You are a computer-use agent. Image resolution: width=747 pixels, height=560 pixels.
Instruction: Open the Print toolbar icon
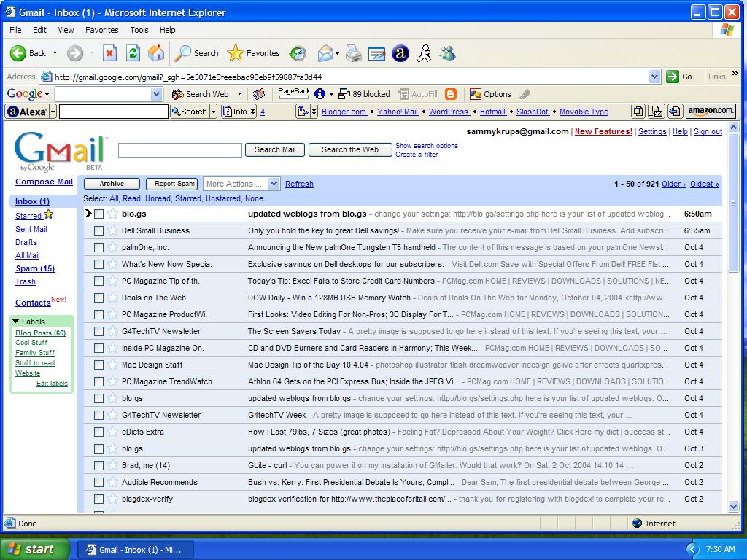pos(353,53)
